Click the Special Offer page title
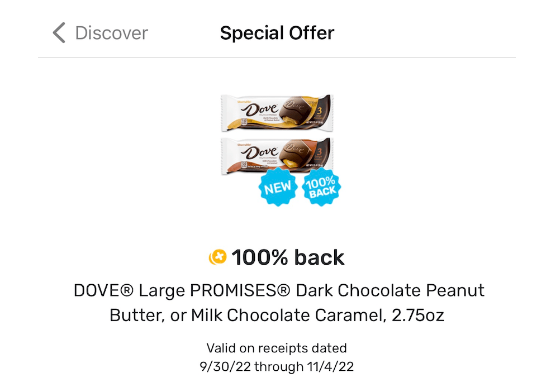Screen dimensions: 551x392 (x=277, y=33)
